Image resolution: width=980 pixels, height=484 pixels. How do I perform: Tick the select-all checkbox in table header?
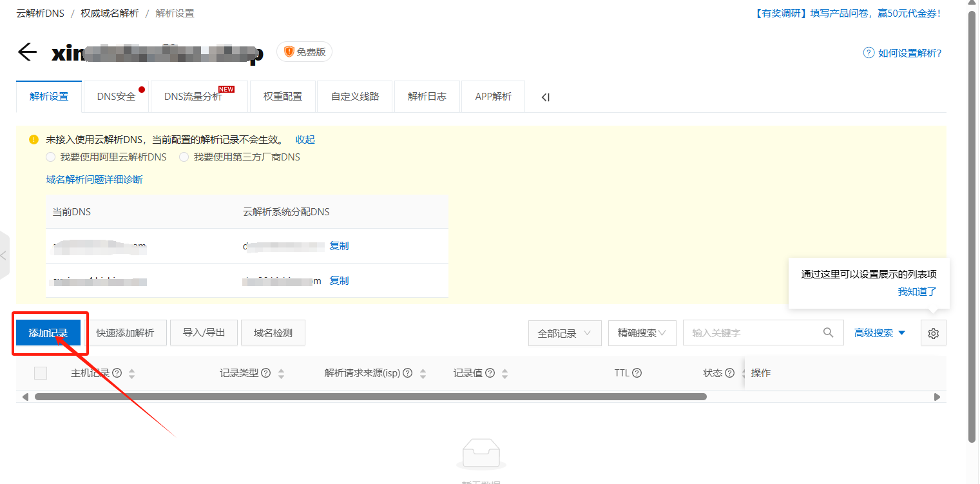tap(41, 373)
